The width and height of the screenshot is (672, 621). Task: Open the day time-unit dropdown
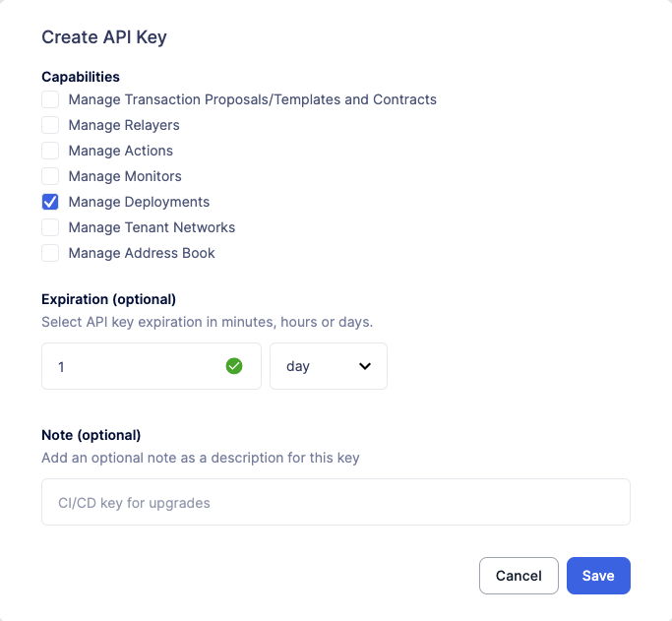pos(328,366)
